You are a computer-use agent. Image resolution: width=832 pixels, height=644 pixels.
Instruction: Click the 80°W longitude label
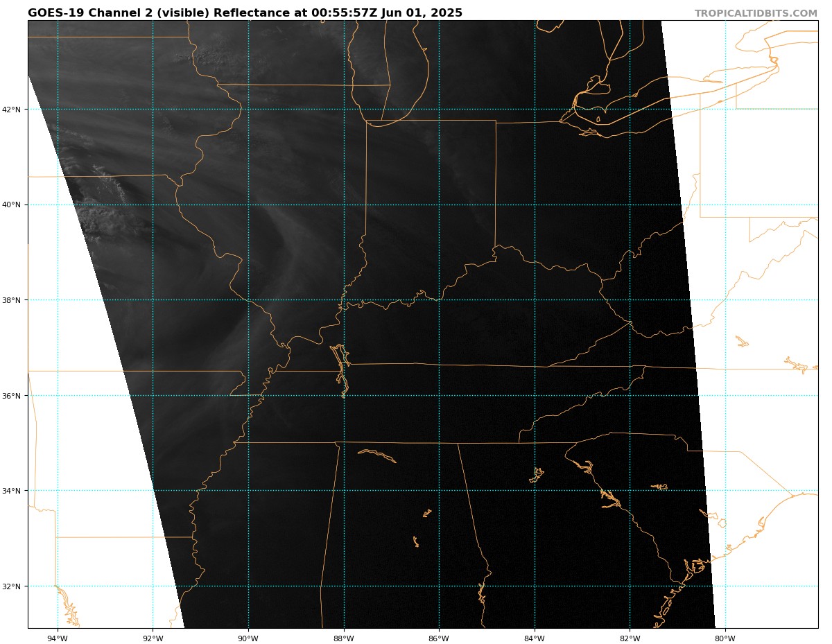[725, 638]
